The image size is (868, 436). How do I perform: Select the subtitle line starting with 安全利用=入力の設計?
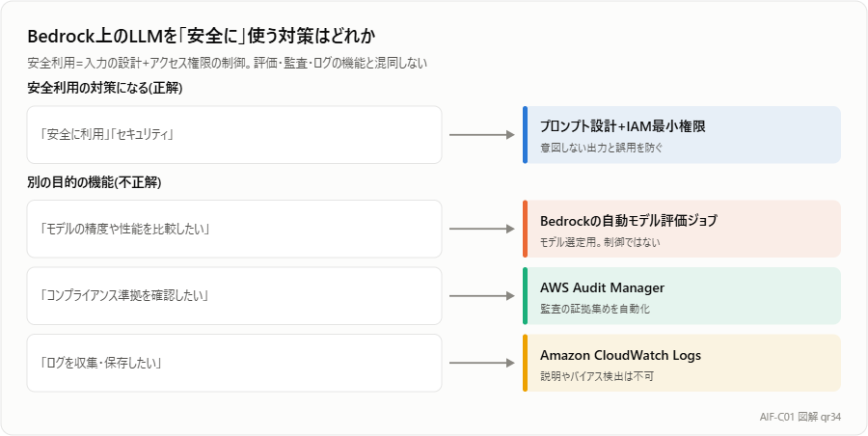pyautogui.click(x=228, y=63)
